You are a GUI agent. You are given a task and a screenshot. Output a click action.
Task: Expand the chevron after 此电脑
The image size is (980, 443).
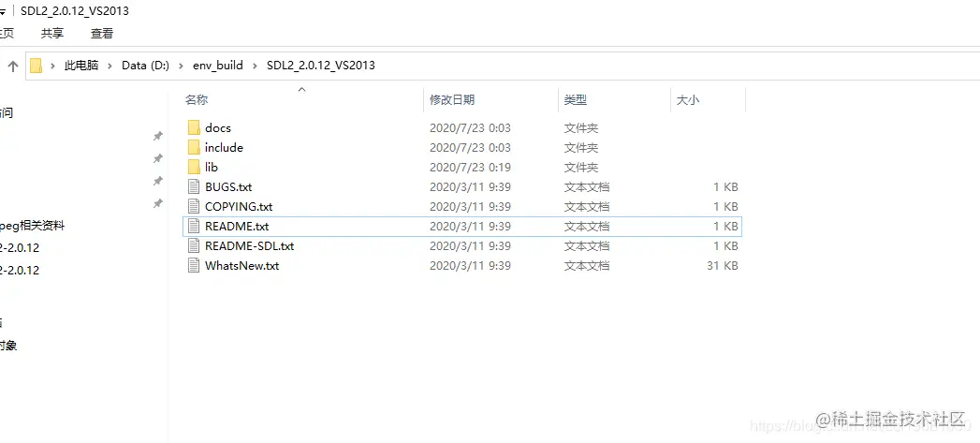tap(110, 65)
